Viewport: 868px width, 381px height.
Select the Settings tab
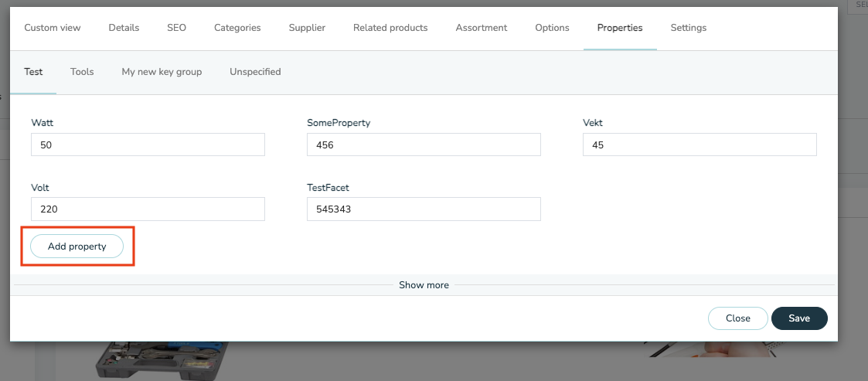click(x=689, y=28)
